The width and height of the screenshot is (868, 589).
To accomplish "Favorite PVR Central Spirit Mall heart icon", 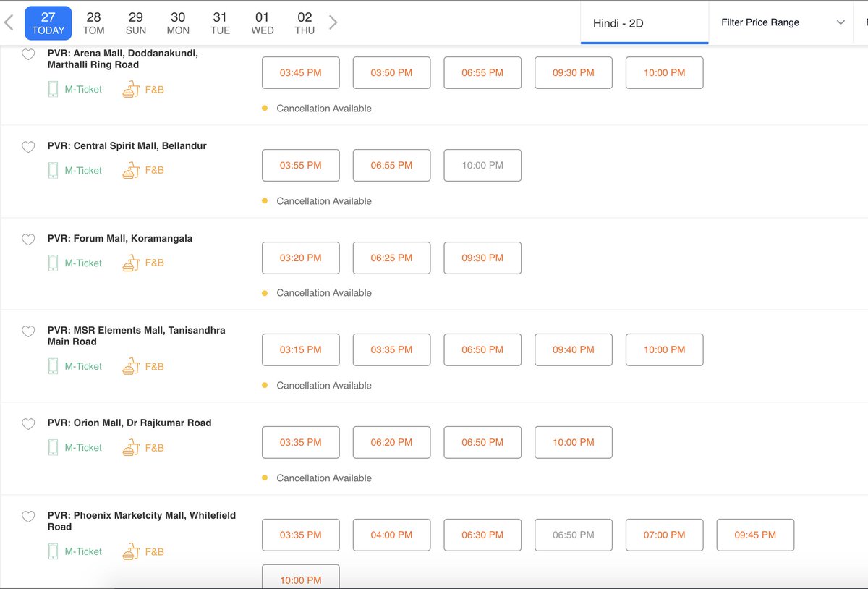I will click(x=28, y=147).
